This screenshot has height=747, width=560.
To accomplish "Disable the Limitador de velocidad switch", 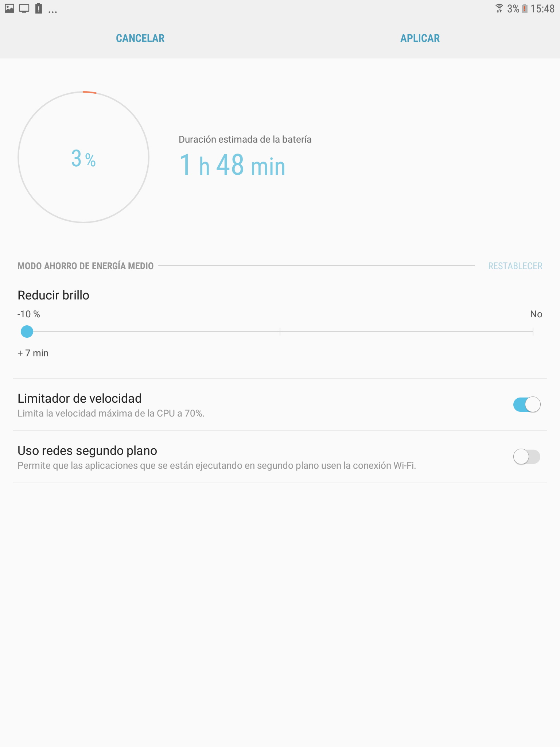I will coord(527,405).
